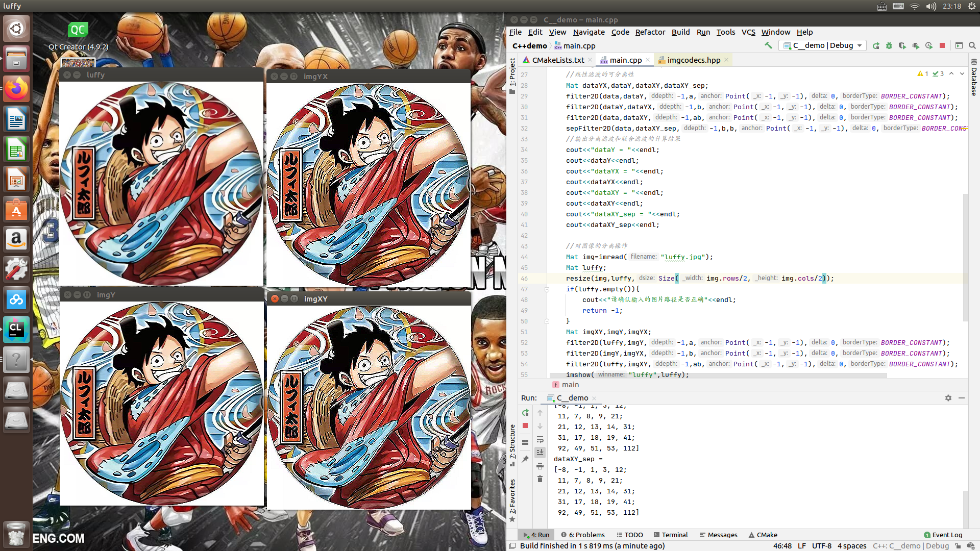
Task: Pin the Run tab
Action: pyautogui.click(x=525, y=459)
